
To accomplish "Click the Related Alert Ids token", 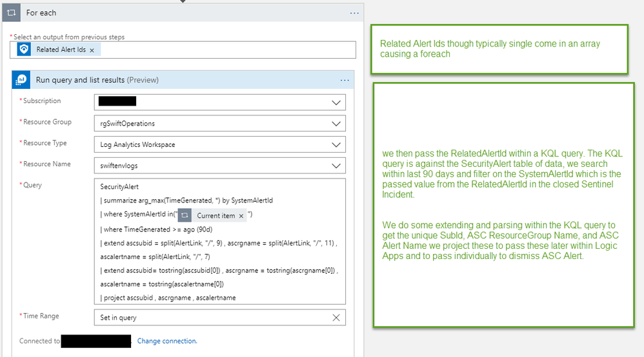I will click(58, 49).
